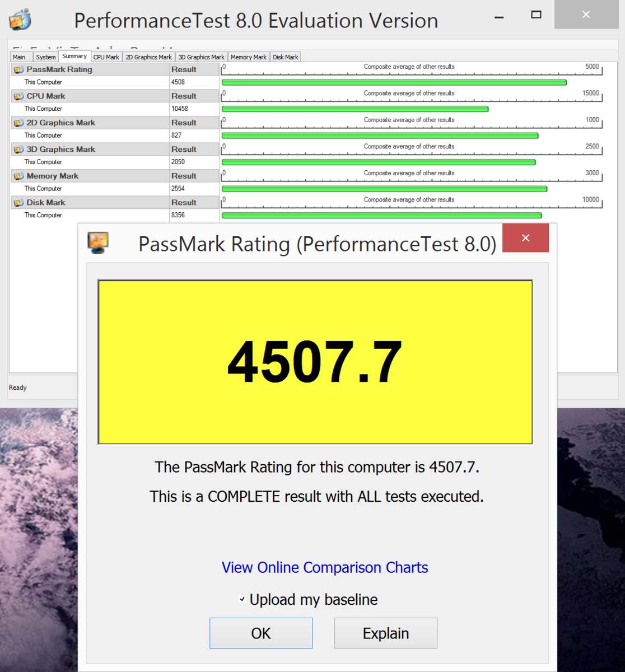Click the Memory Mark row icon
625x672 pixels.
tap(18, 176)
